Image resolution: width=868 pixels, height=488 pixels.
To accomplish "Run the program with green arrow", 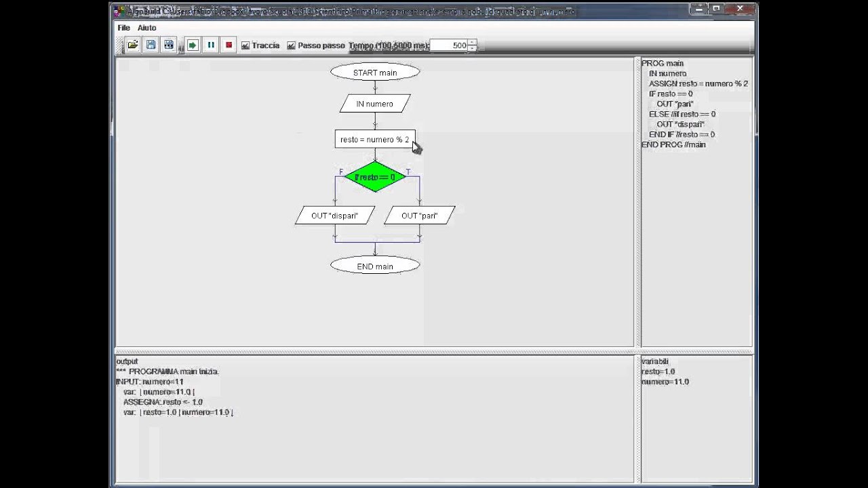I will pyautogui.click(x=193, y=45).
